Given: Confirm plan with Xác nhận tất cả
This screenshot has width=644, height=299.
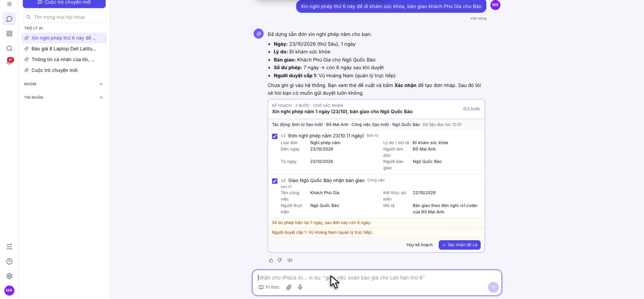Looking at the screenshot, I should (459, 245).
